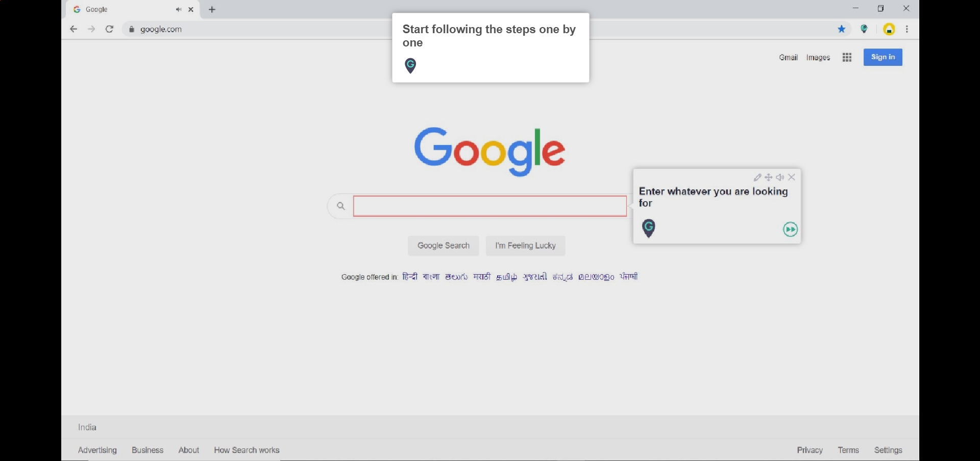The width and height of the screenshot is (980, 461).
Task: Restore down the browser window
Action: click(881, 9)
